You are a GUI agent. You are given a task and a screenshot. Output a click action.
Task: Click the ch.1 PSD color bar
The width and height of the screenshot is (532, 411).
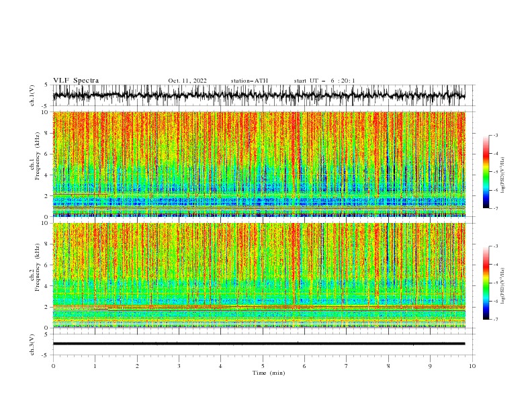click(x=486, y=172)
